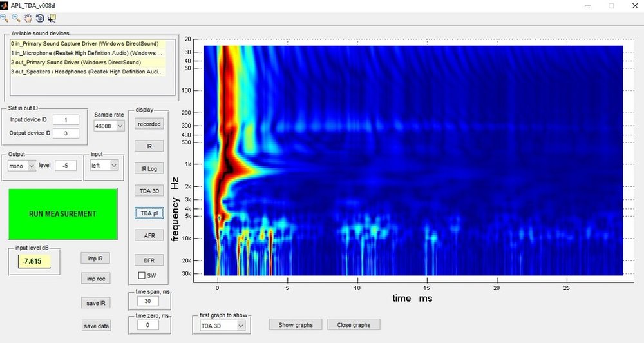Edit the Output device ID field
644x343 pixels.
66,133
